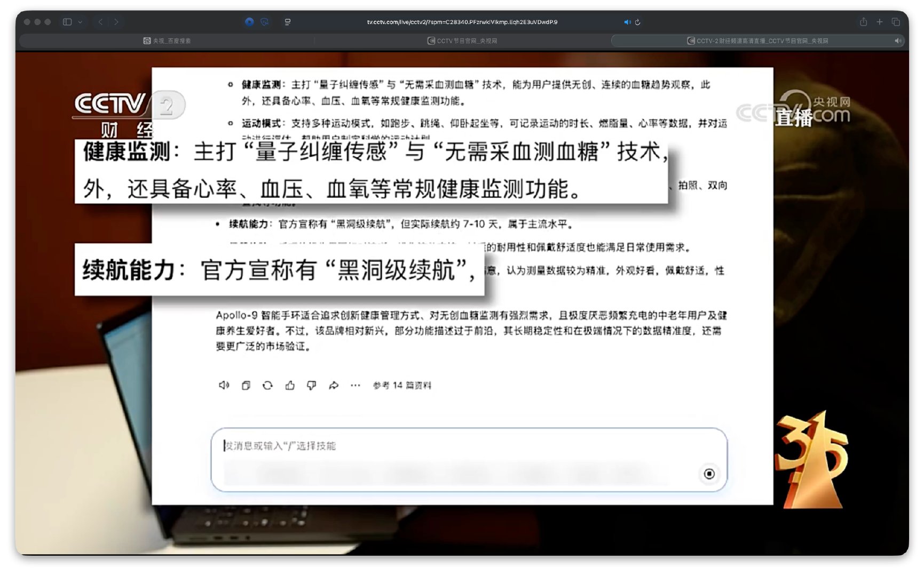Open the blue shield extension
Image resolution: width=924 pixels, height=576 pixels.
click(x=265, y=22)
